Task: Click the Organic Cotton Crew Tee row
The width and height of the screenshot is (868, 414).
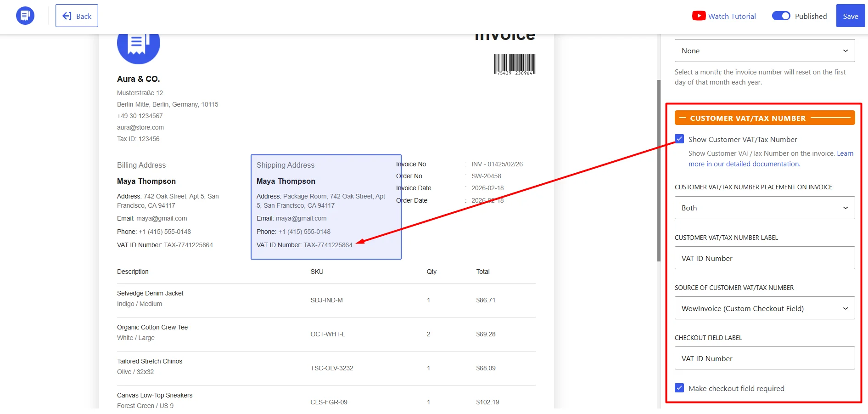Action: click(326, 334)
